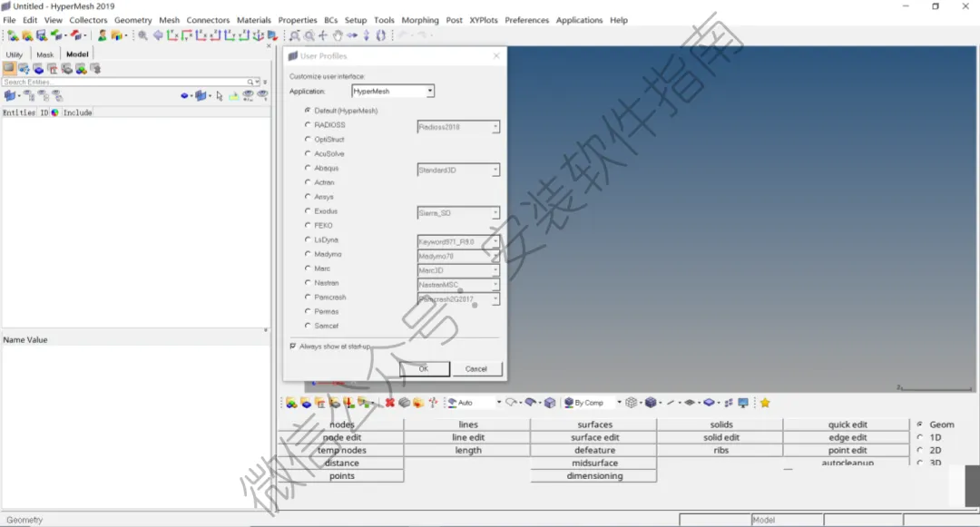Click the Search Entities input field
This screenshot has height=527, width=980.
(125, 82)
